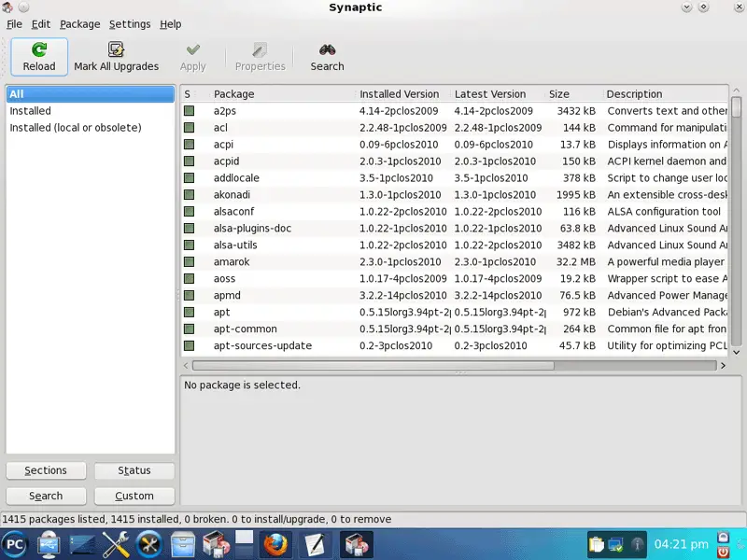Image resolution: width=747 pixels, height=560 pixels.
Task: Toggle status box for a2ps package
Action: (x=190, y=111)
